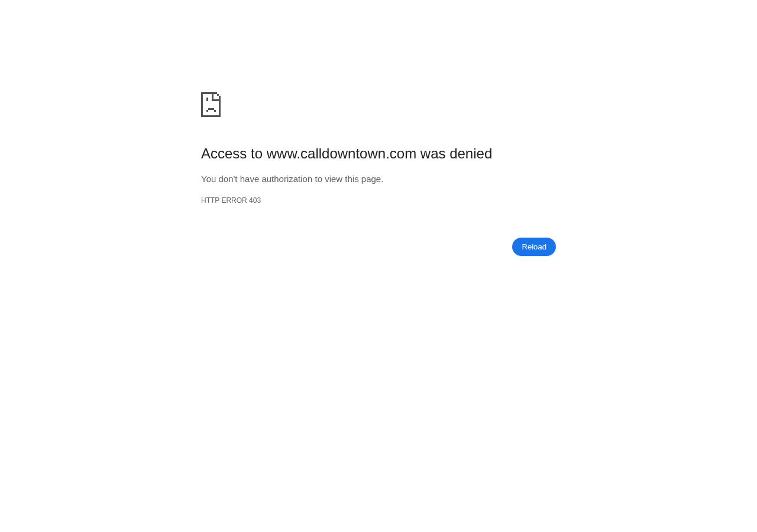The height and width of the screenshot is (532, 757).
Task: Click the word 'HTTP' in the error line
Action: [210, 200]
